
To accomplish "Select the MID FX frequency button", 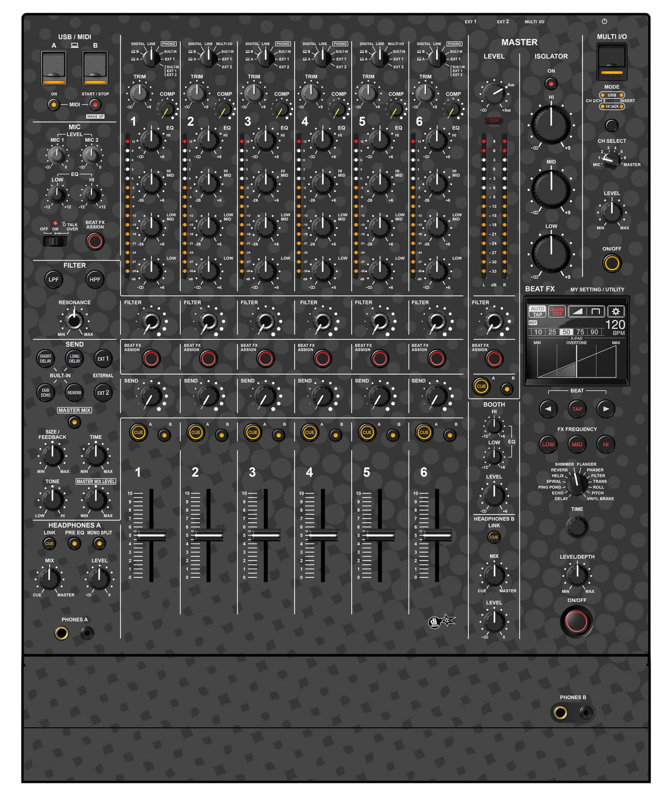I will 577,444.
